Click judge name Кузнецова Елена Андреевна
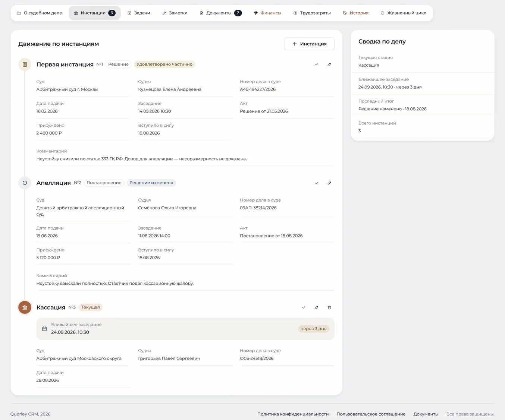 pyautogui.click(x=170, y=89)
